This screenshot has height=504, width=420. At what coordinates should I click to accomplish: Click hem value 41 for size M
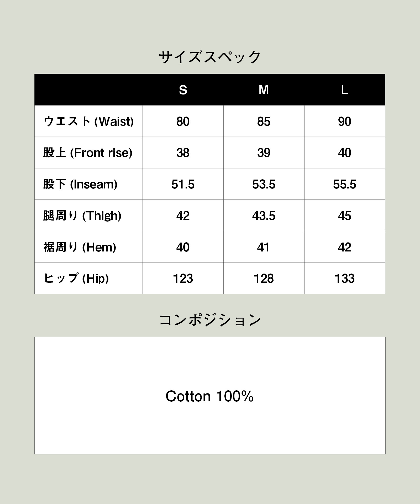coord(263,247)
